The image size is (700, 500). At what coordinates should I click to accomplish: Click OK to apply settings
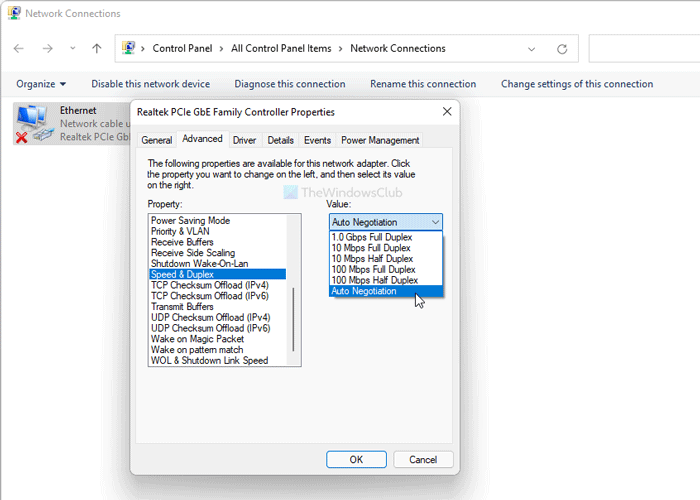coord(356,459)
